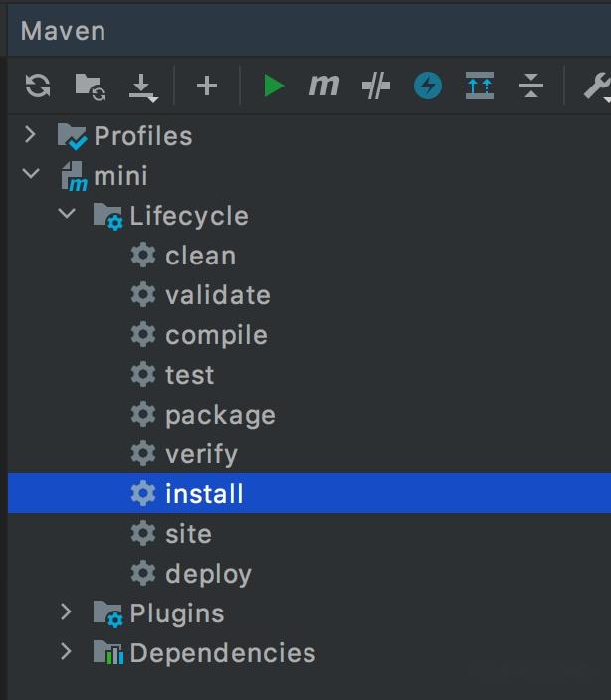Expand the Plugins folder
Screen dimensions: 611x700
coord(66,612)
